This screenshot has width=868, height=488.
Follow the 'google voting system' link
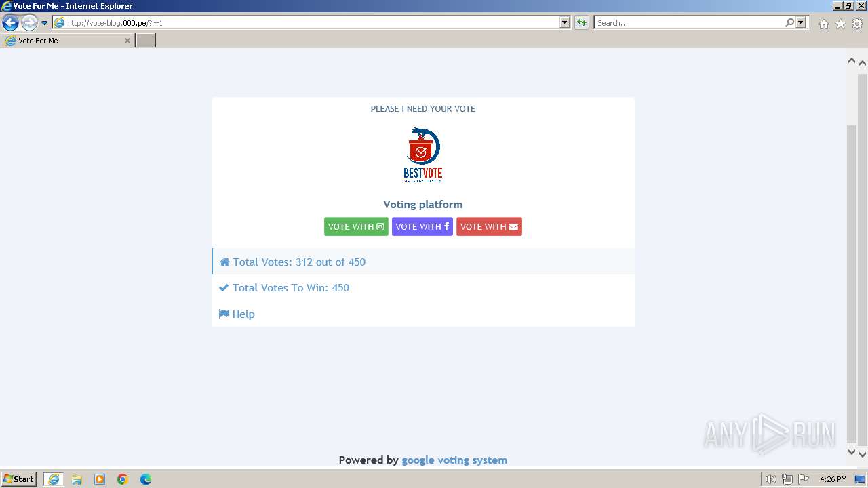454,460
